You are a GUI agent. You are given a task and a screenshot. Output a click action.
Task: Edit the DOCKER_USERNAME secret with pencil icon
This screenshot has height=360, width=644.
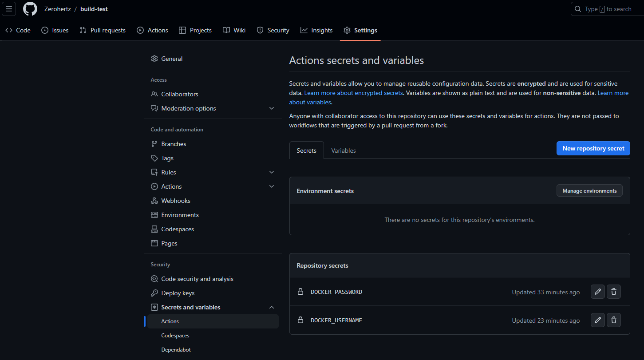[x=598, y=320]
